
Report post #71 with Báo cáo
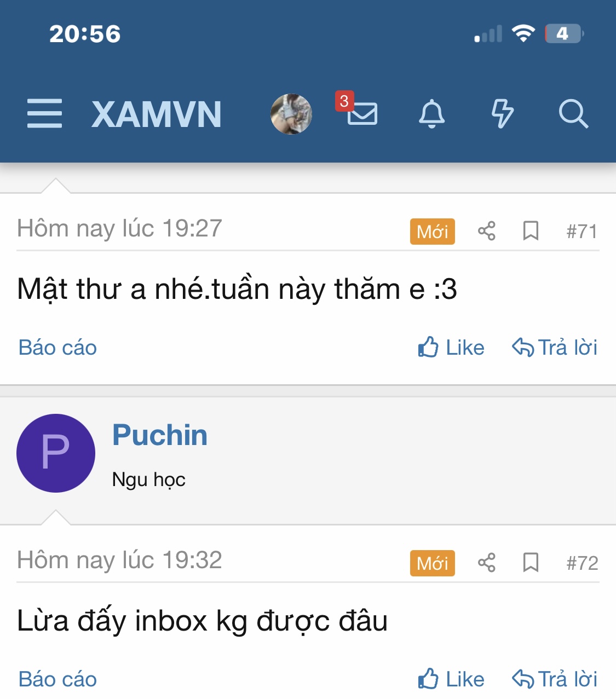coord(57,348)
